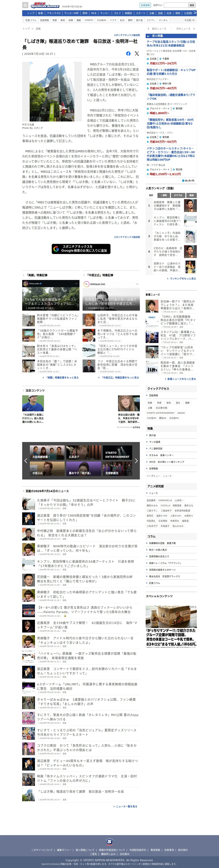Click 芸能 breadcrumb link
The image size is (219, 868).
tap(38, 29)
